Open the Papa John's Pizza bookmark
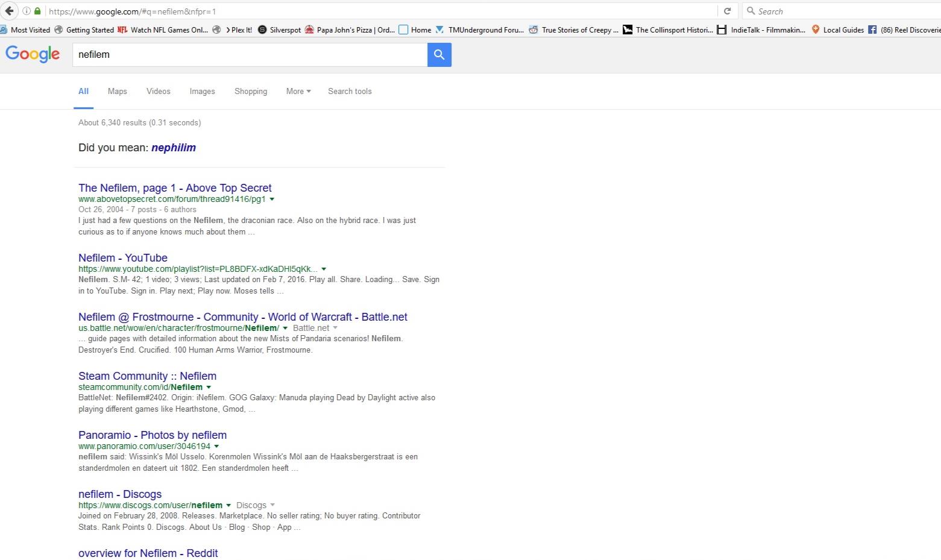 click(350, 30)
